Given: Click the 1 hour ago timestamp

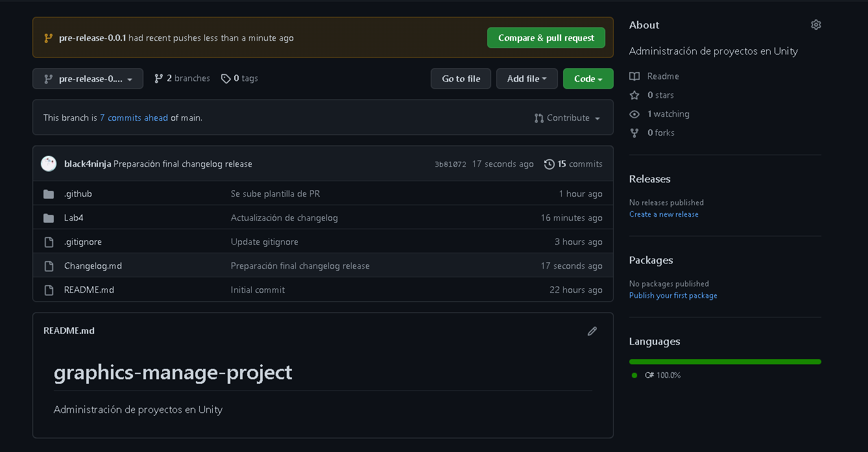Looking at the screenshot, I should coord(581,194).
